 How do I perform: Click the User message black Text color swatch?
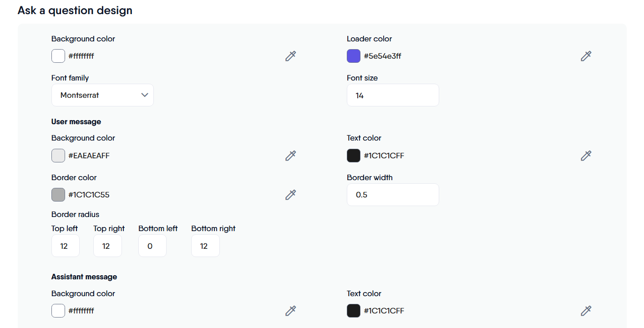pyautogui.click(x=354, y=156)
